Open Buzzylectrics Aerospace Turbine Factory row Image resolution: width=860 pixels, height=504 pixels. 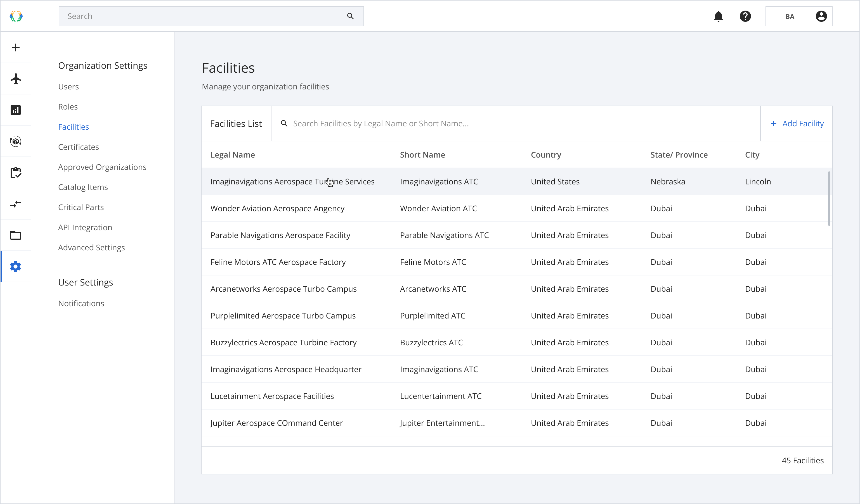click(x=517, y=342)
